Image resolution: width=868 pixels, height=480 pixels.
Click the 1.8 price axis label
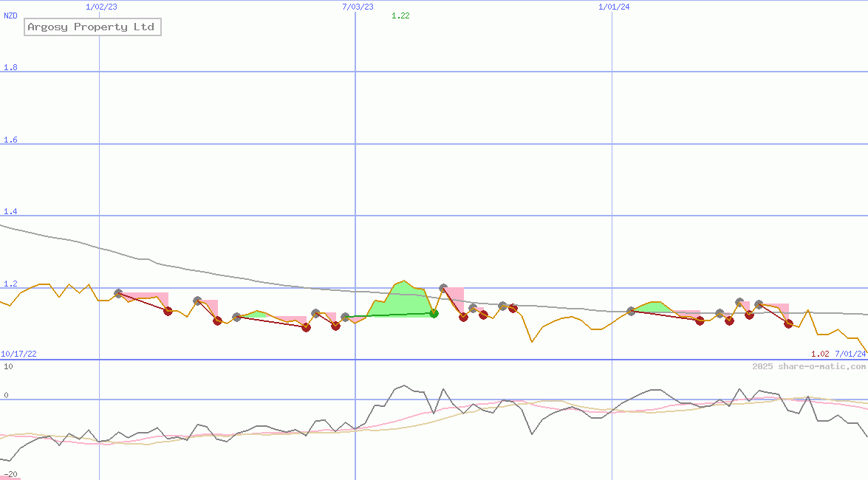tap(10, 68)
